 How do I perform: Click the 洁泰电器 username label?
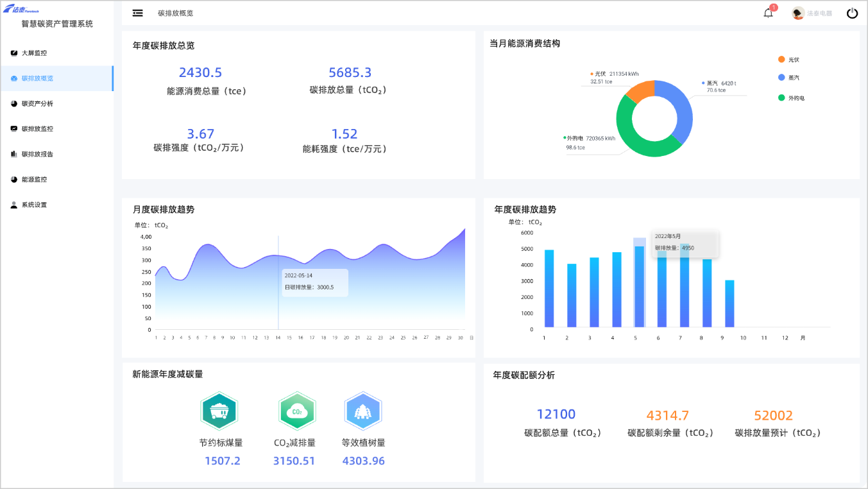819,13
